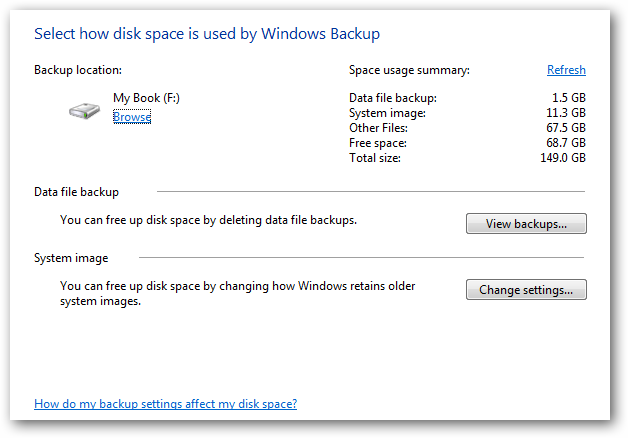Screen dimensions: 628x438
Task: Select the My Book (F:) drive label
Action: (146, 98)
